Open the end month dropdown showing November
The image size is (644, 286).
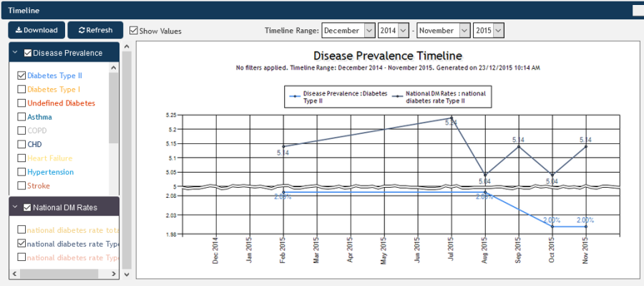443,30
